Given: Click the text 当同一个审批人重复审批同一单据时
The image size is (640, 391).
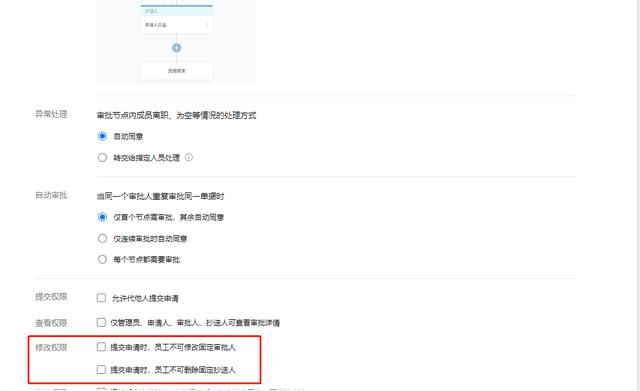Looking at the screenshot, I should tap(160, 196).
